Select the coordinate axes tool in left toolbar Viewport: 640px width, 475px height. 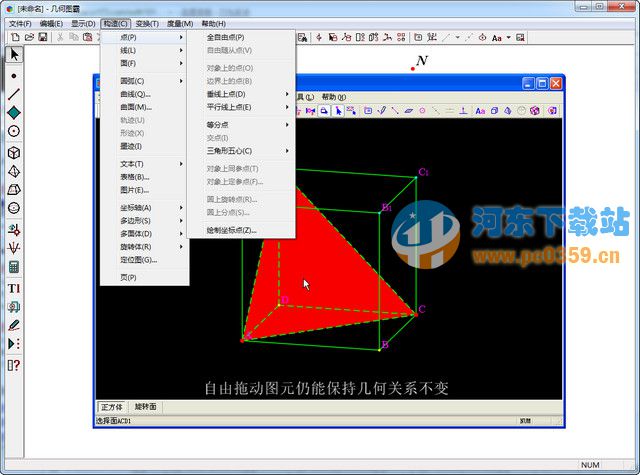point(14,248)
